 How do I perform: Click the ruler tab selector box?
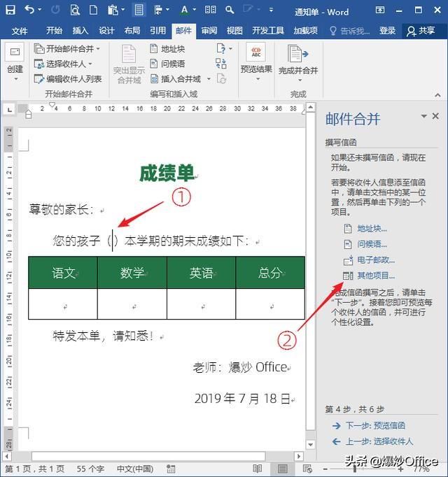pos(9,109)
